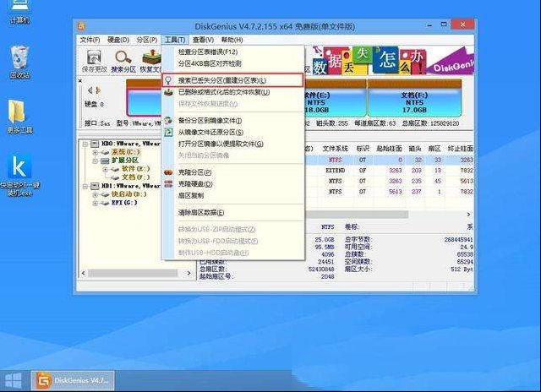Open the File (文件) menu
This screenshot has width=541, height=392.
pyautogui.click(x=90, y=40)
